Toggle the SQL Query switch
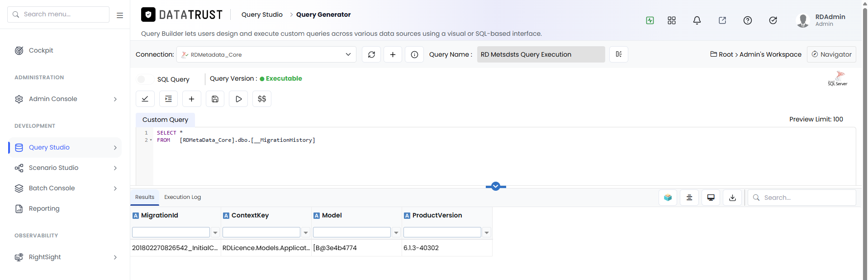 coord(144,79)
